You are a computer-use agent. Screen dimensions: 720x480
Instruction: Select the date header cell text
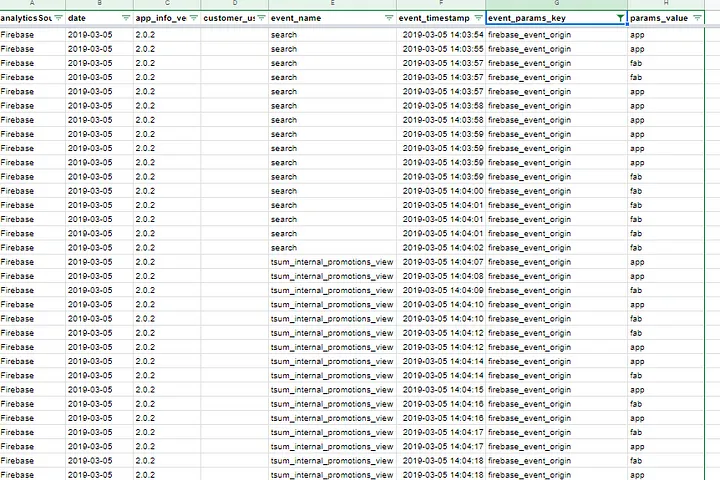click(x=77, y=18)
